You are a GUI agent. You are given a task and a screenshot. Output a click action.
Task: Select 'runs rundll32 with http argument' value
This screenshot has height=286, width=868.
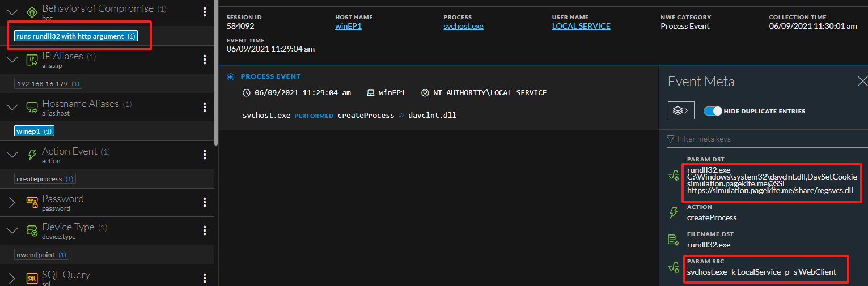click(x=76, y=36)
